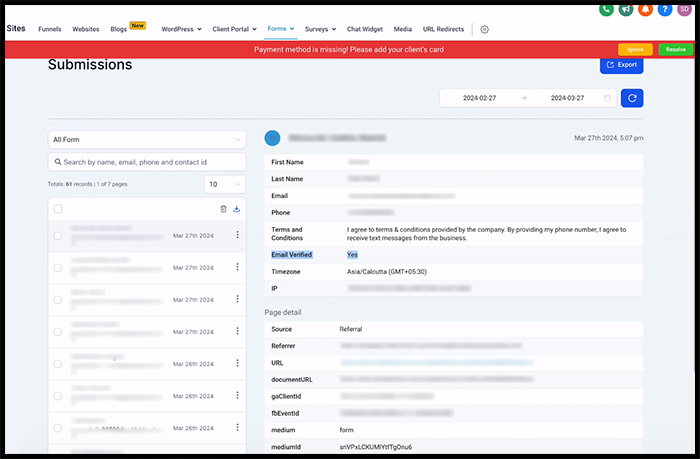Open the actions menu for the second Mar 27th 2024 row
Viewport: 700px width, 459px height.
[x=238, y=267]
